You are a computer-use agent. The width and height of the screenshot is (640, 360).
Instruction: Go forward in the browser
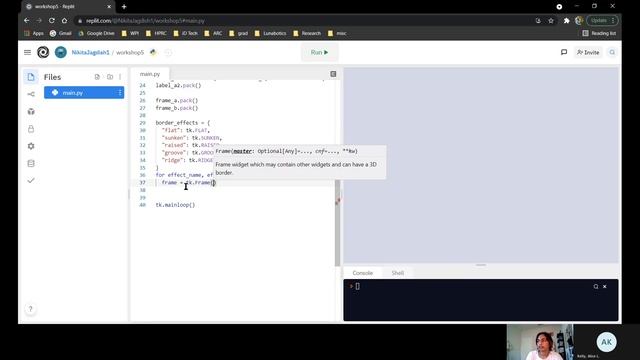(39, 20)
